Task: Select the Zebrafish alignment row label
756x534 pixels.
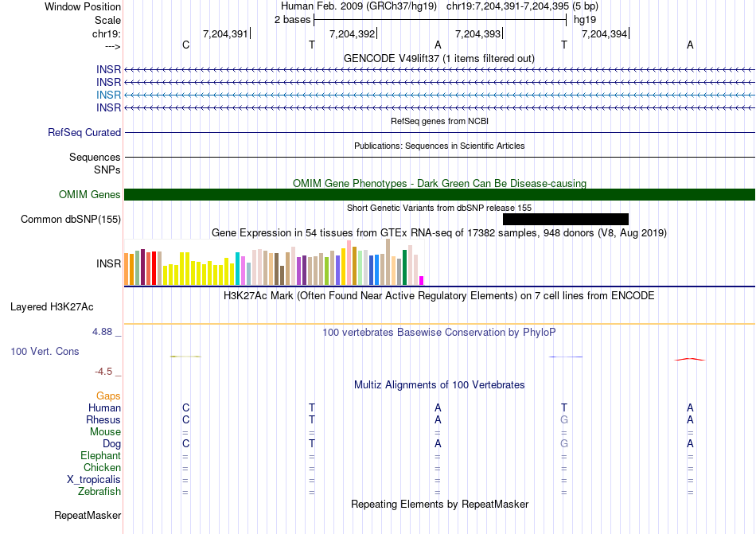Action: pyautogui.click(x=99, y=492)
